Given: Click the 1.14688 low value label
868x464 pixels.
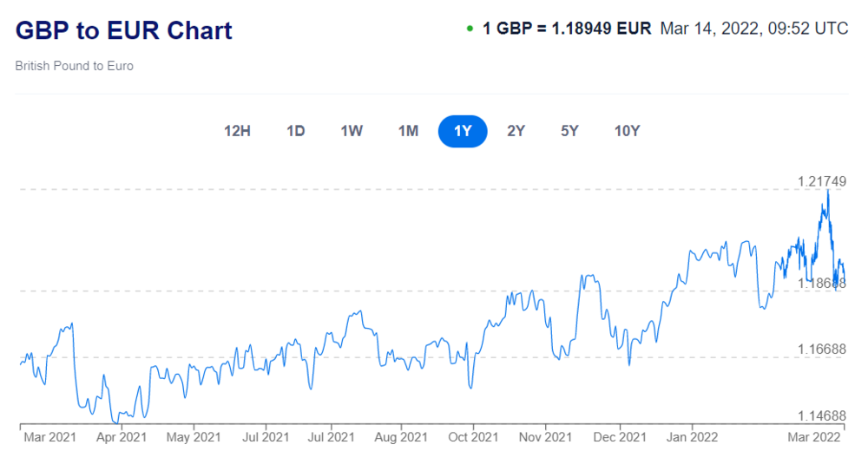Looking at the screenshot, I should [x=821, y=416].
